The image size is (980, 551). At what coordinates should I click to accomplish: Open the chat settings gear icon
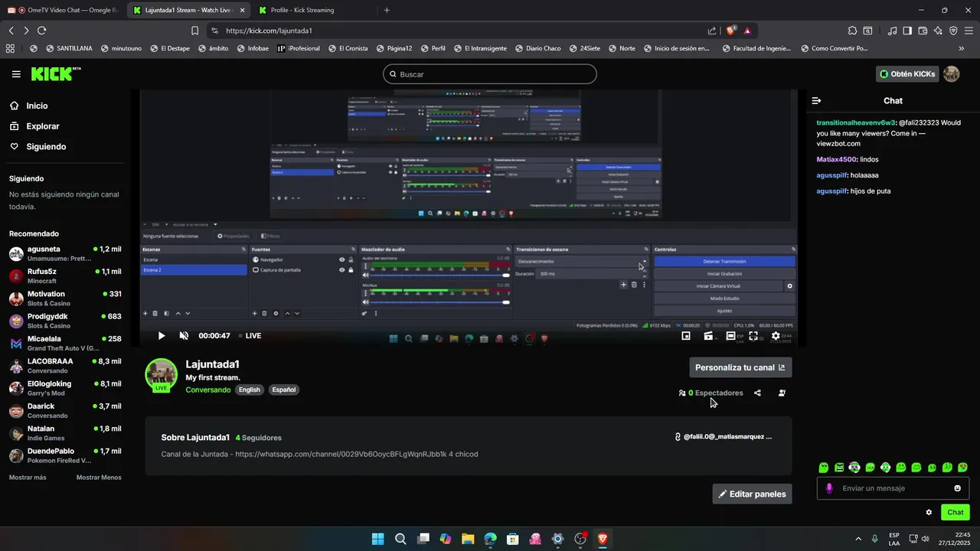929,513
